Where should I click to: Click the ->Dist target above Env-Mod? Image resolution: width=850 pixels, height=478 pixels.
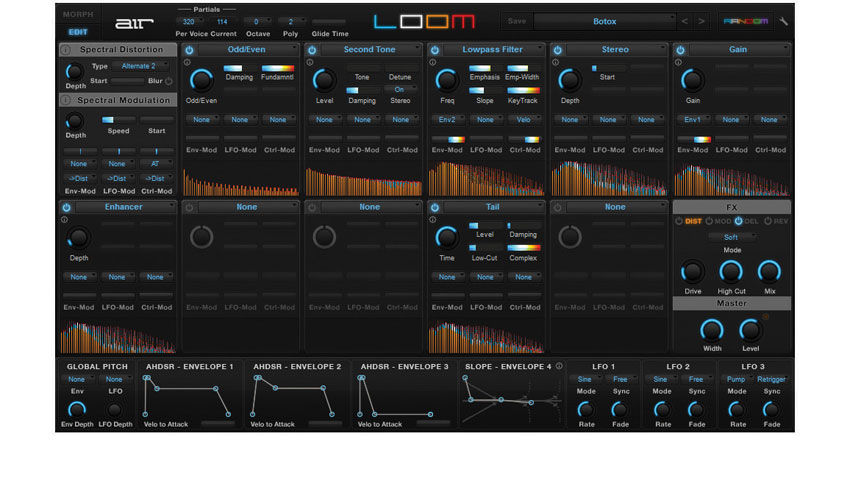click(79, 178)
